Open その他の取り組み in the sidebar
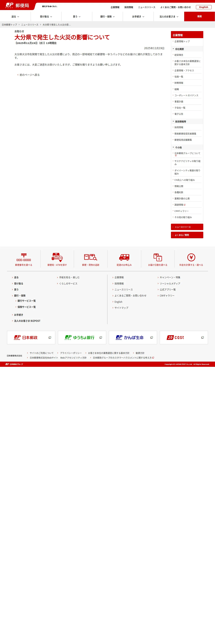Image resolution: width=215 pixels, height=644 pixels. (x=183, y=217)
